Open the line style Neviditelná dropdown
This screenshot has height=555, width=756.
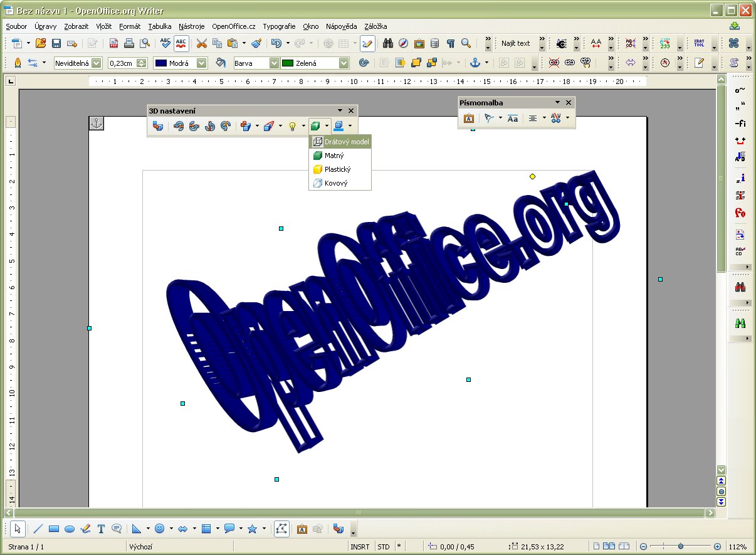coord(96,63)
